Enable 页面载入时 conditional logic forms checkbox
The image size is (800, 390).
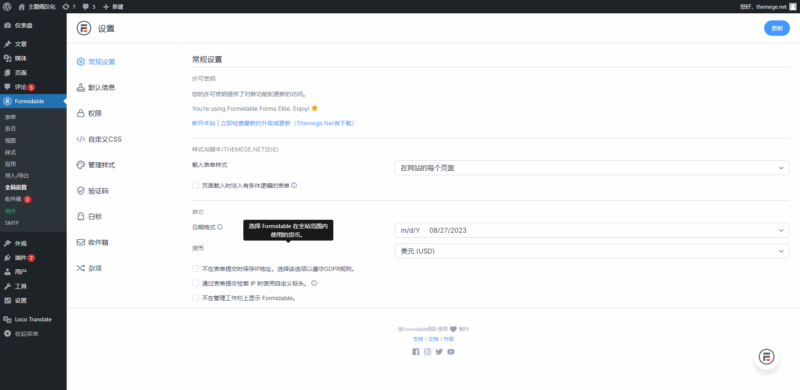click(x=195, y=185)
